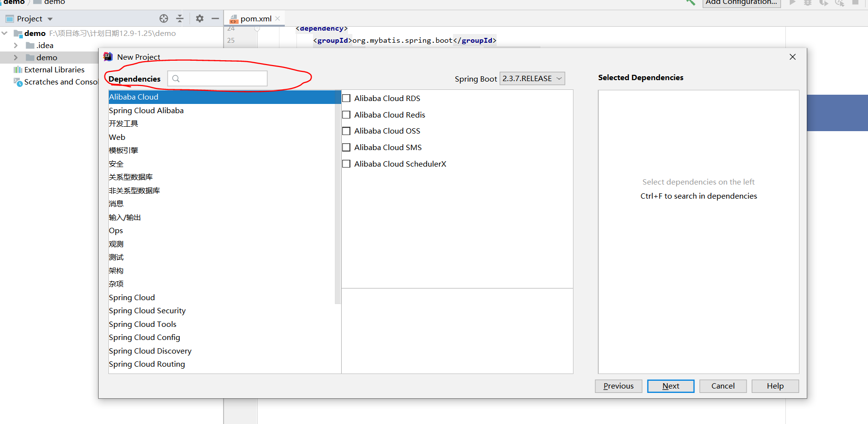This screenshot has width=868, height=424.
Task: Open Spring Boot version 2.3.7.RELEASE dropdown
Action: pyautogui.click(x=532, y=79)
